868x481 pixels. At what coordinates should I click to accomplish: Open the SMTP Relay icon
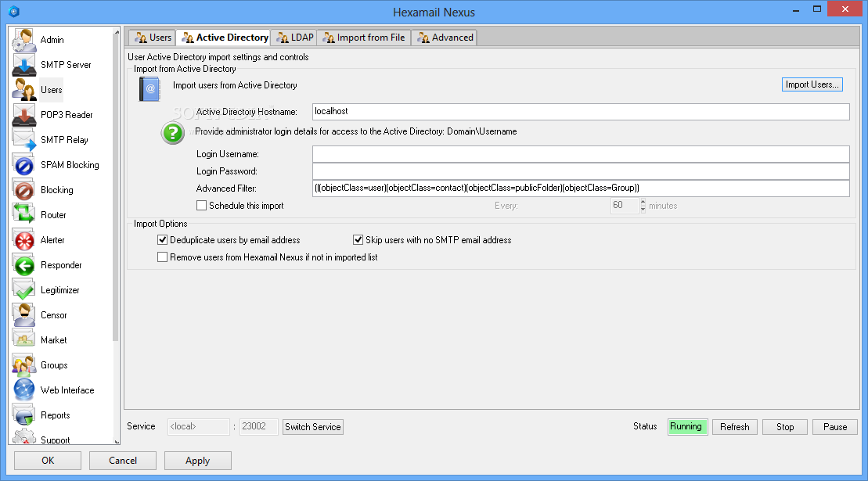[x=24, y=140]
